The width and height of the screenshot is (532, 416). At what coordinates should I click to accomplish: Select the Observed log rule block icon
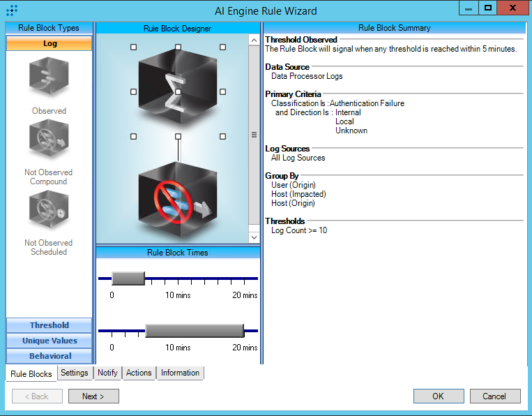[49, 78]
